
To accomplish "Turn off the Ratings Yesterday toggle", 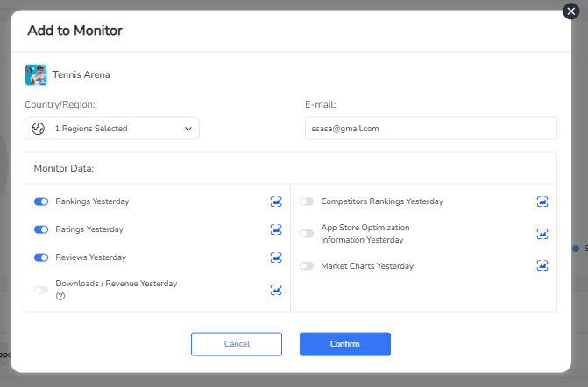I will point(41,229).
